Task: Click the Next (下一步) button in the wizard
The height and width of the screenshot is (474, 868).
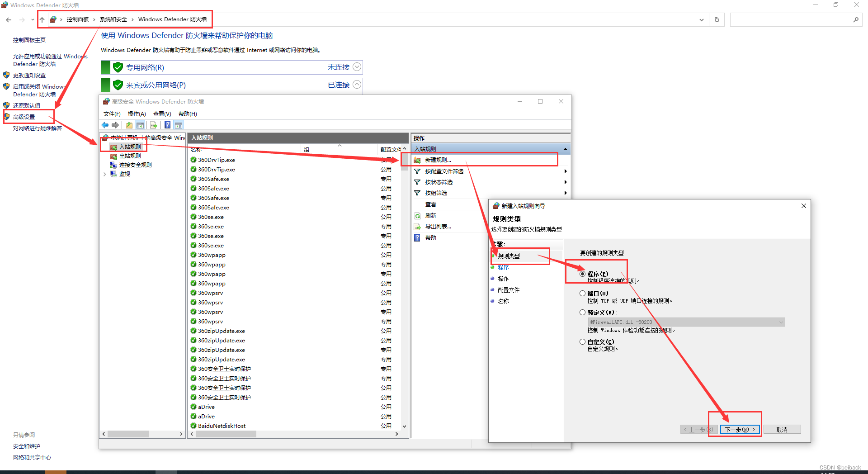Action: 740,430
